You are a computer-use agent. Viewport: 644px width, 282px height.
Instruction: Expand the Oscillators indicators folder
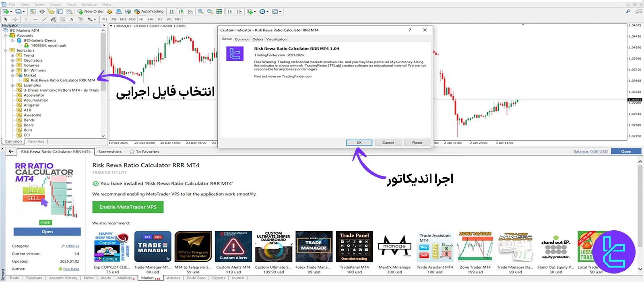12,60
